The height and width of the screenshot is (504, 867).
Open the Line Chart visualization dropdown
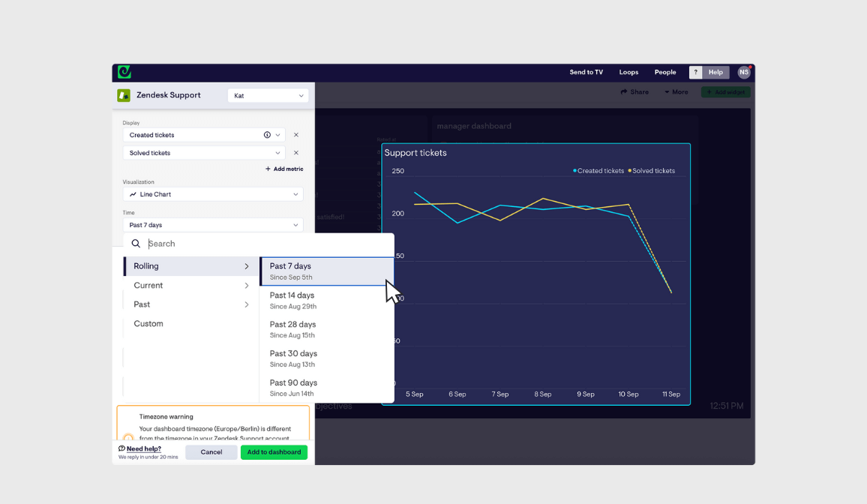213,194
